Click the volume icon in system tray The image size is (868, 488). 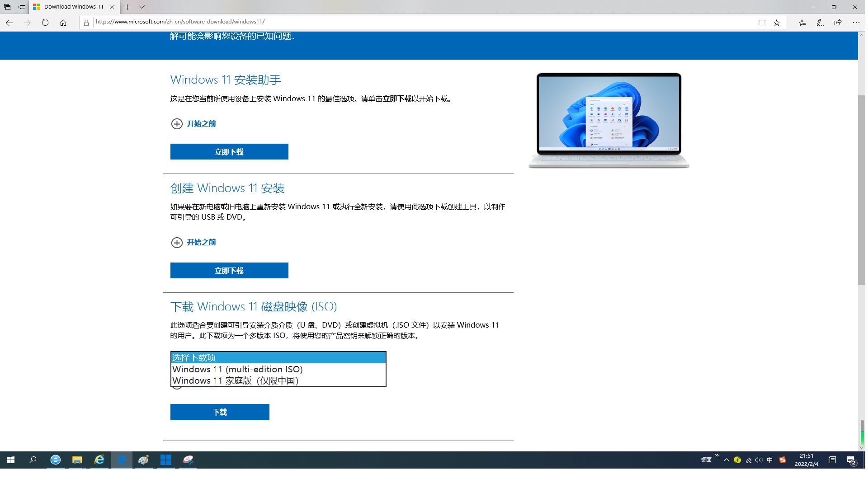pos(758,460)
